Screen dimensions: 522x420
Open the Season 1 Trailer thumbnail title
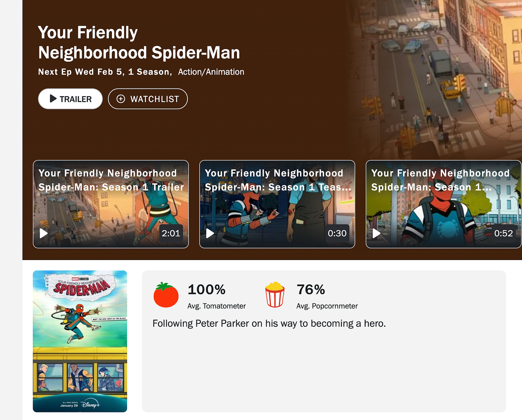coord(111,180)
